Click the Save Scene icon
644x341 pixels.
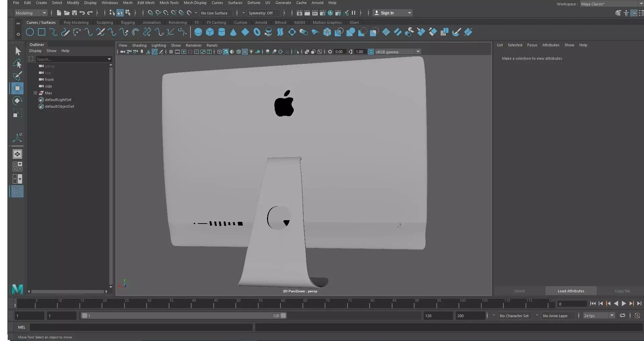74,13
